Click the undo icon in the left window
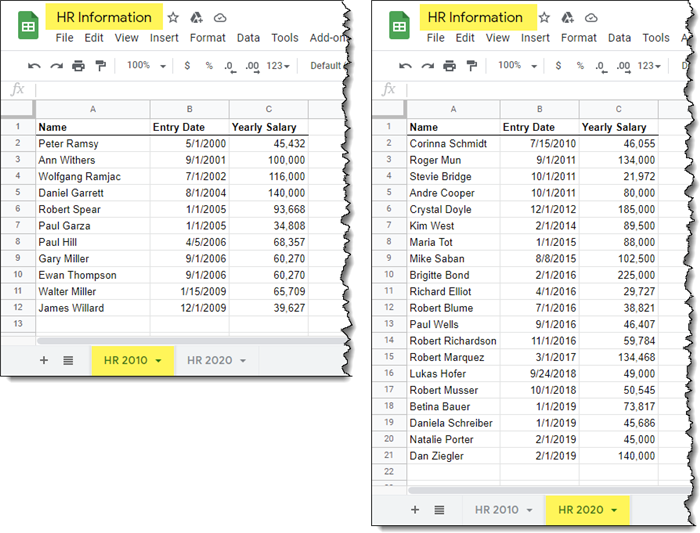Viewport: 700px width, 533px height. tap(35, 66)
